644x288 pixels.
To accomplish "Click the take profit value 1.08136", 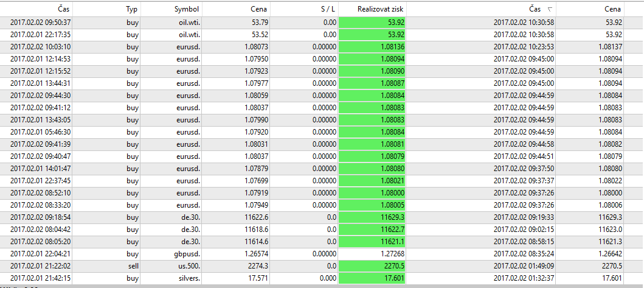I will (x=393, y=47).
